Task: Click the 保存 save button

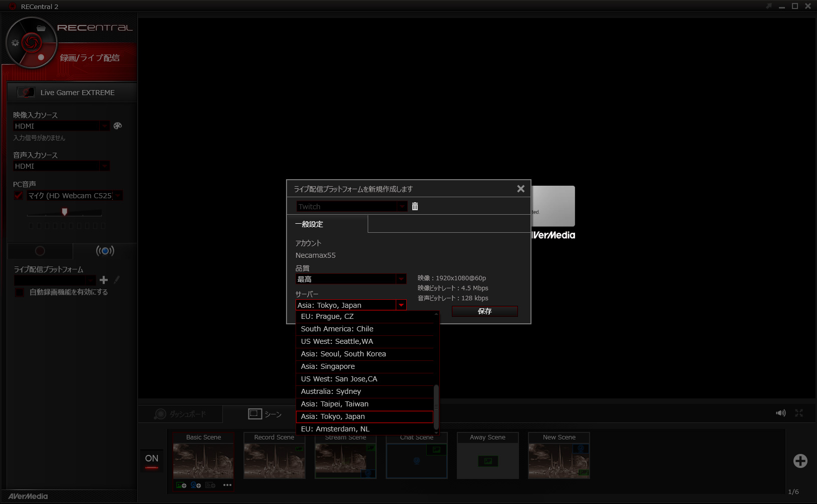Action: pyautogui.click(x=485, y=311)
